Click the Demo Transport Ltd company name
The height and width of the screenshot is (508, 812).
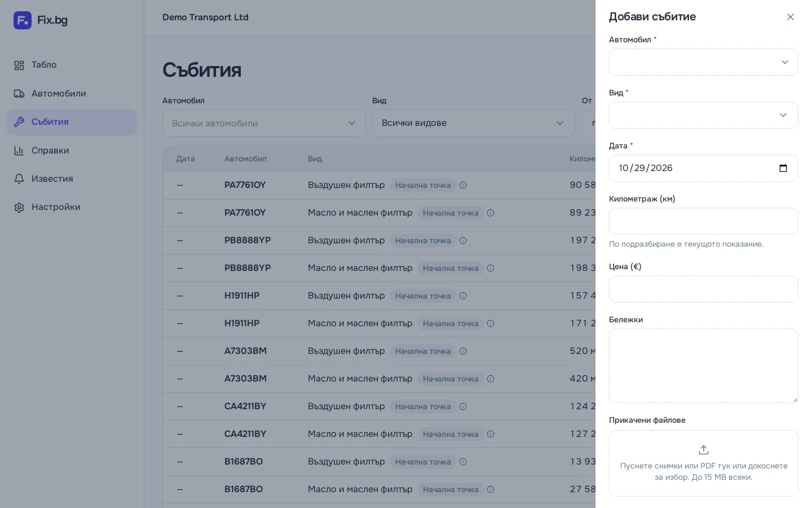click(x=205, y=17)
